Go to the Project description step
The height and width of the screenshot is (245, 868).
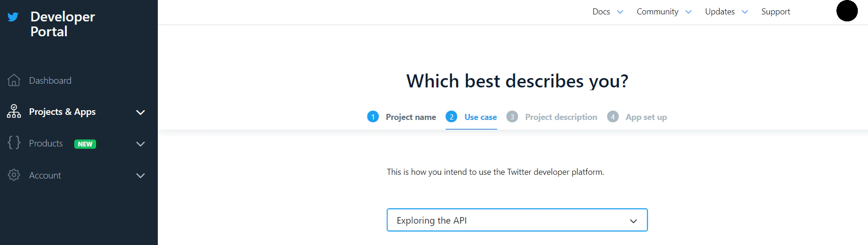(x=561, y=117)
